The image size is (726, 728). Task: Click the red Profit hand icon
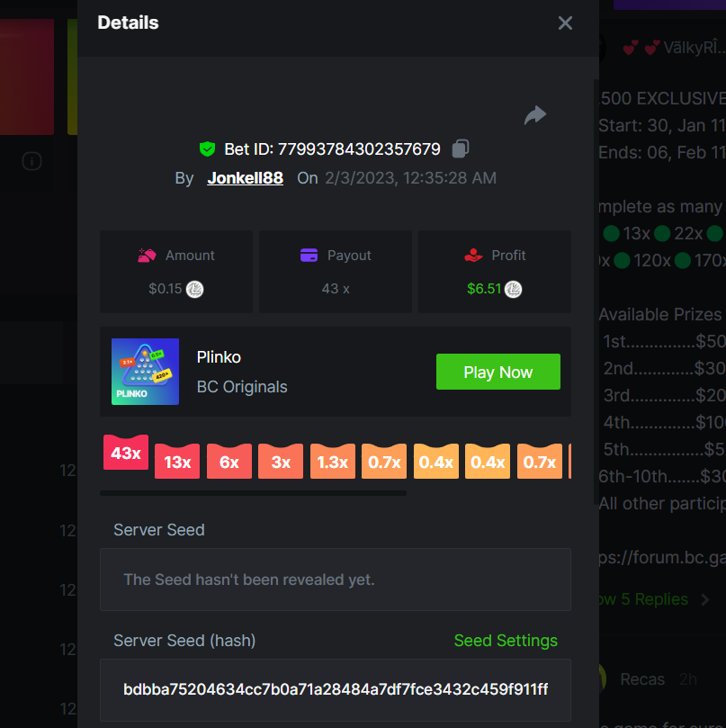[473, 256]
